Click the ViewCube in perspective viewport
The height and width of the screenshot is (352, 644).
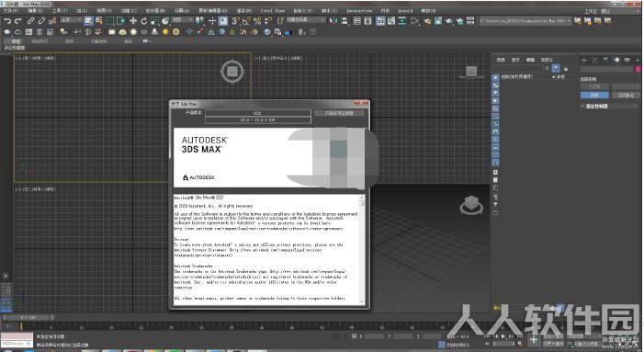471,205
